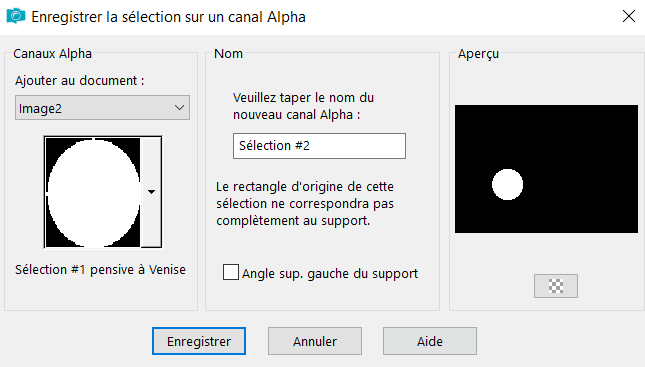
Task: Open the alpha channel thumbnail dropdown arrow
Action: tap(151, 192)
